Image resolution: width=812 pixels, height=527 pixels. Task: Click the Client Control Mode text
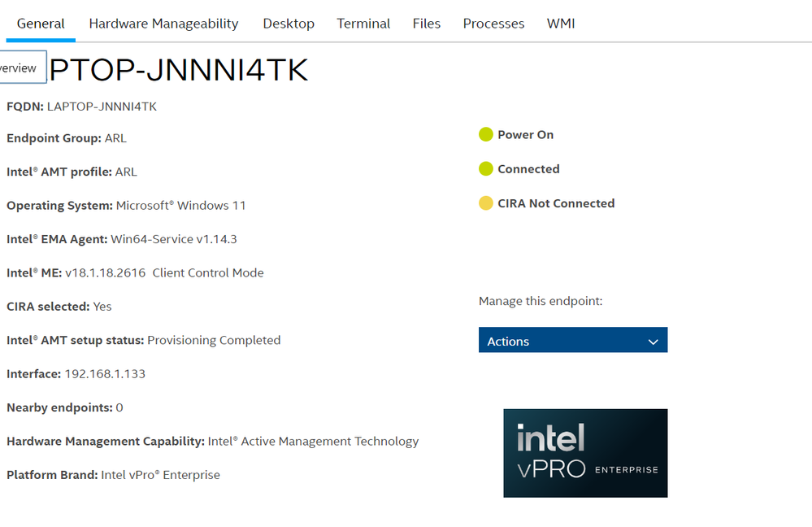pos(207,273)
